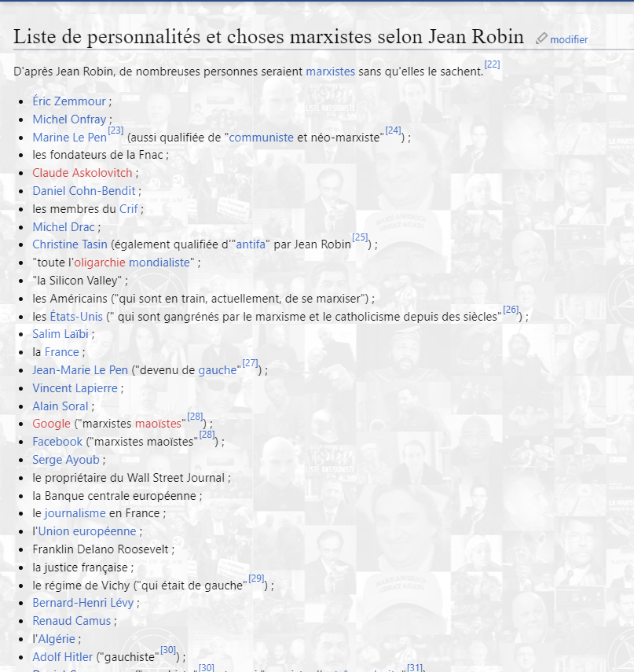
Task: Open footnote reference [23]
Action: pyautogui.click(x=115, y=130)
